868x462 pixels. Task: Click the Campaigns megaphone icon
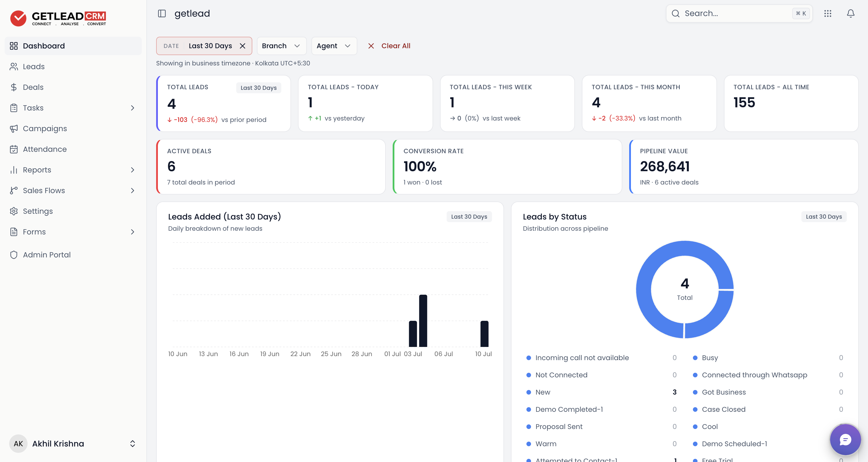click(x=14, y=128)
